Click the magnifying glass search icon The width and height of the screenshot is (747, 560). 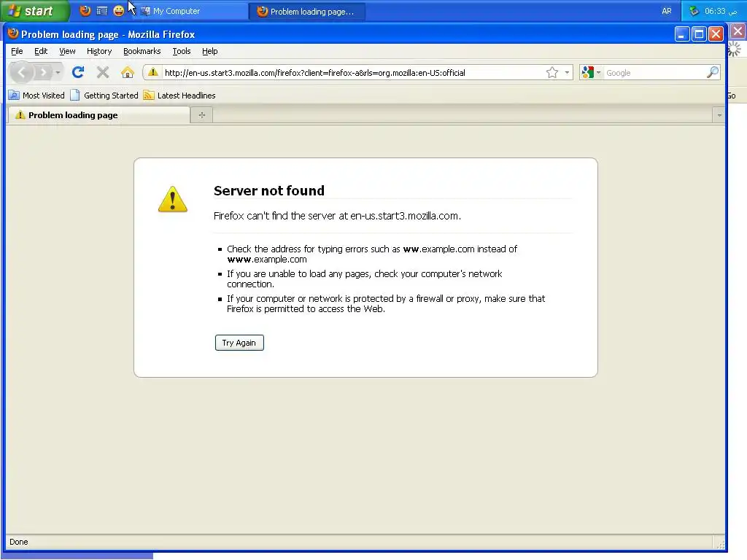click(x=712, y=72)
